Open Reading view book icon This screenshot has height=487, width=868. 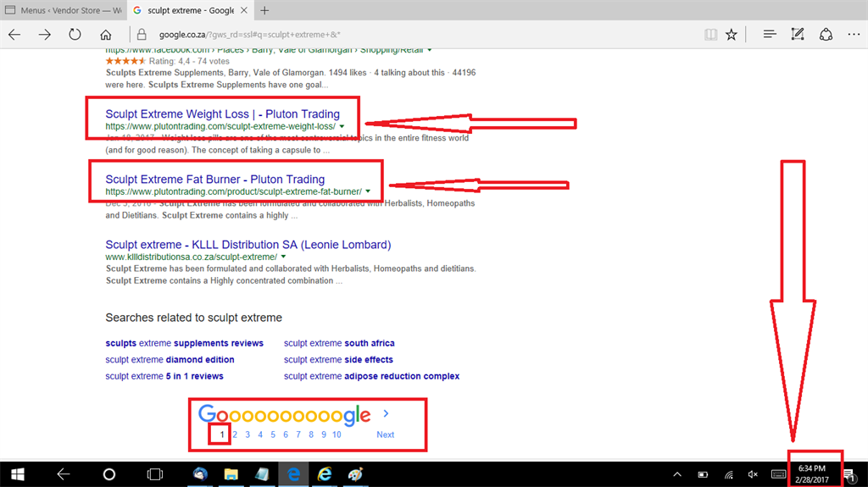pyautogui.click(x=710, y=35)
